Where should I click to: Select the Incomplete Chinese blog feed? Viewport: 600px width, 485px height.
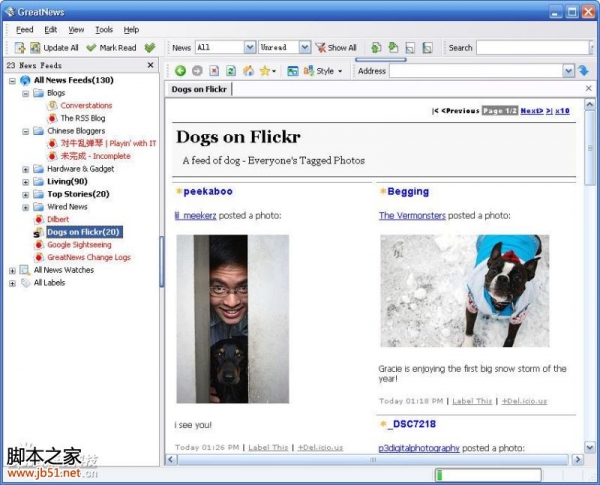click(x=95, y=156)
